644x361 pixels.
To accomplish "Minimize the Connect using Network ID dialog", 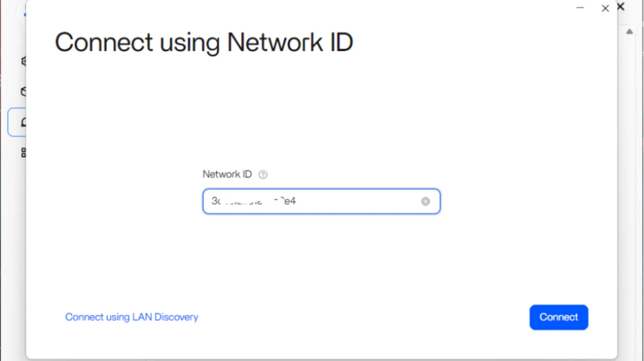I will point(580,8).
